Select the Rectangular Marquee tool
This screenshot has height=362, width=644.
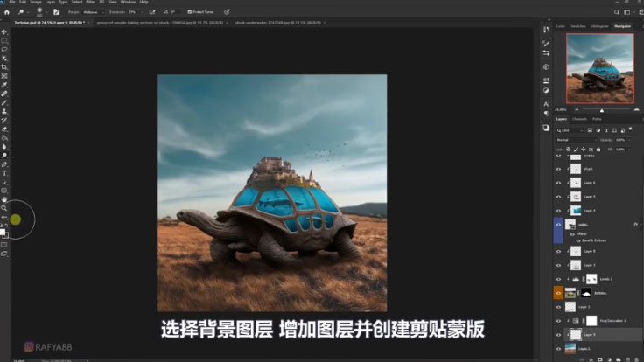click(x=4, y=40)
